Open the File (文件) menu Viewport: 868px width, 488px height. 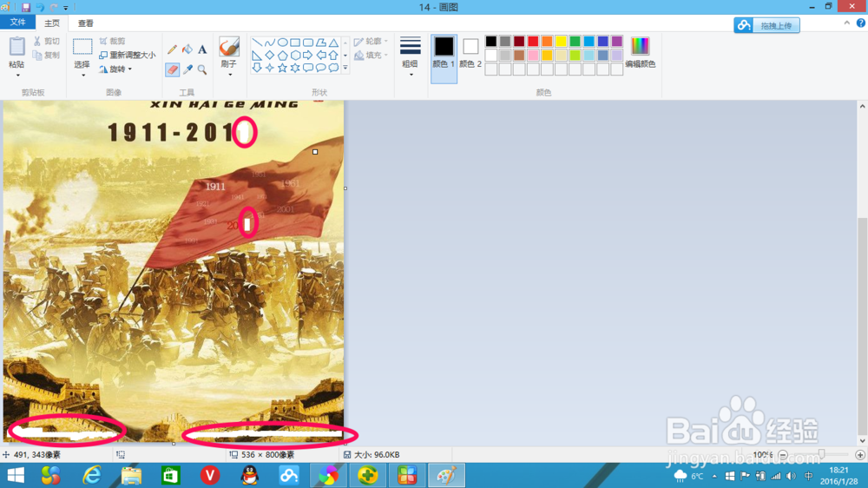coord(17,23)
